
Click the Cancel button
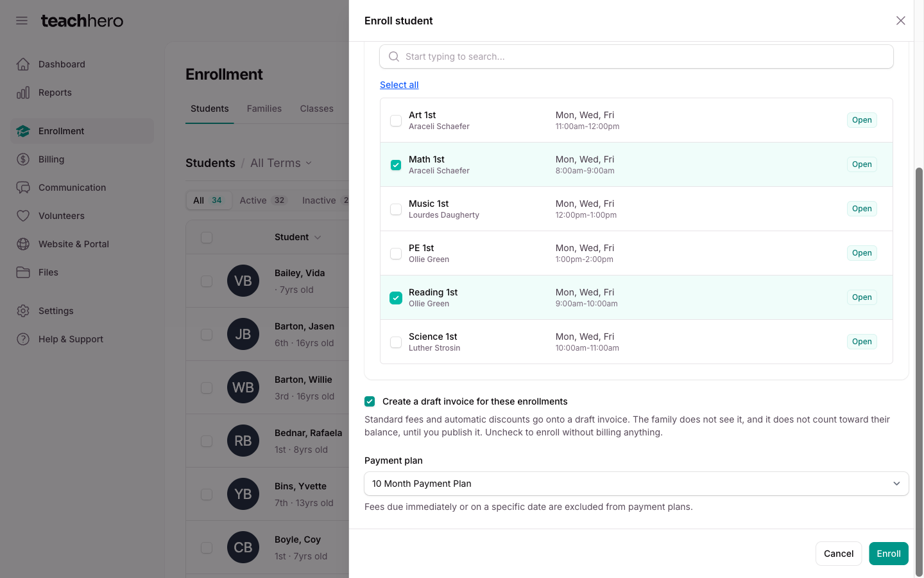(x=839, y=554)
